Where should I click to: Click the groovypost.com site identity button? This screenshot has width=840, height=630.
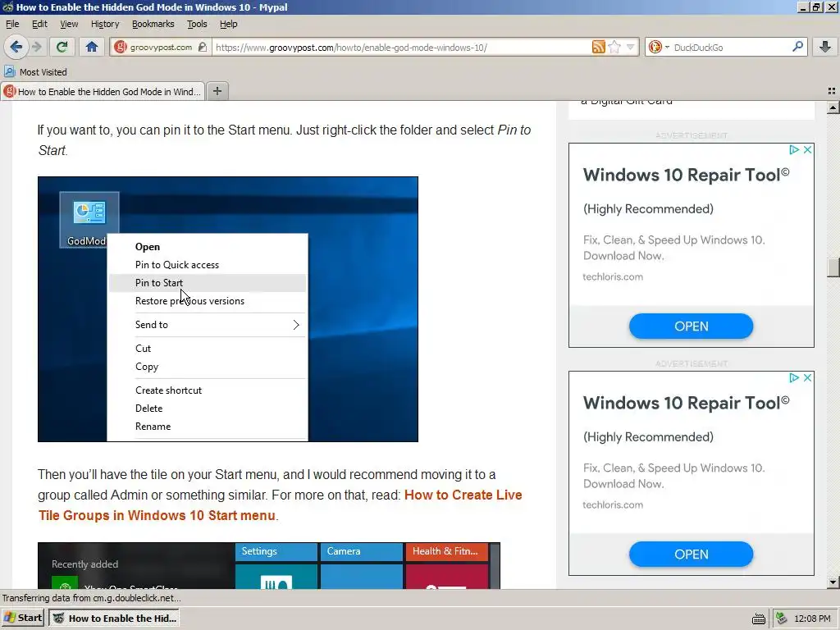point(160,47)
